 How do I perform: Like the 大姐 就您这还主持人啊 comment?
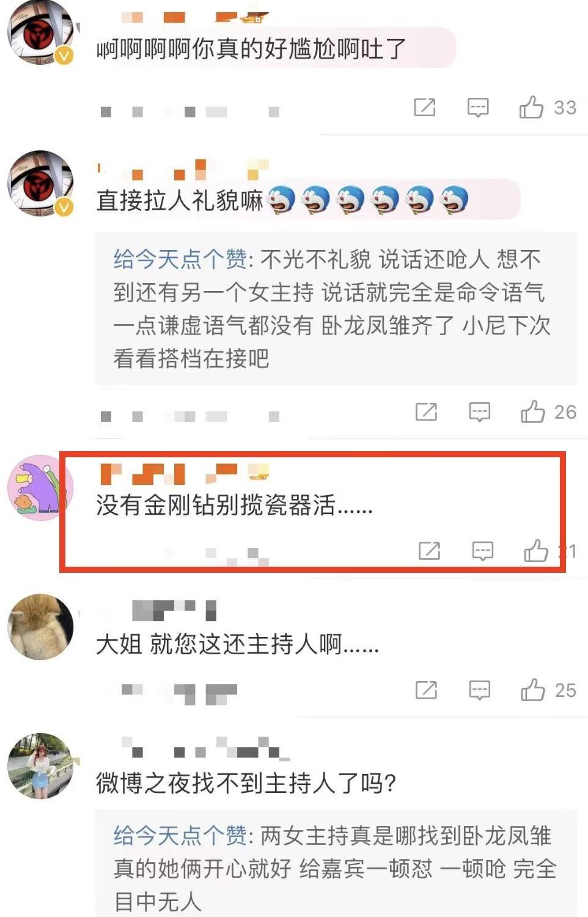point(533,690)
